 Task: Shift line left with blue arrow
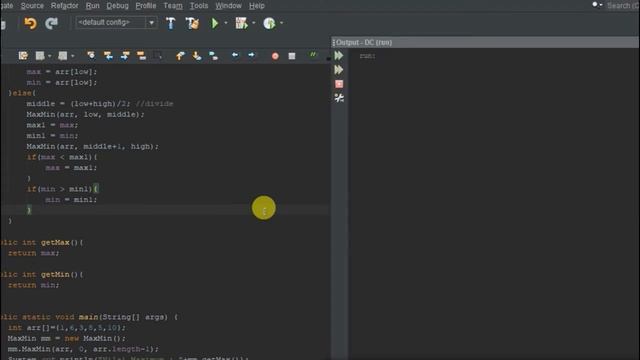(235, 55)
